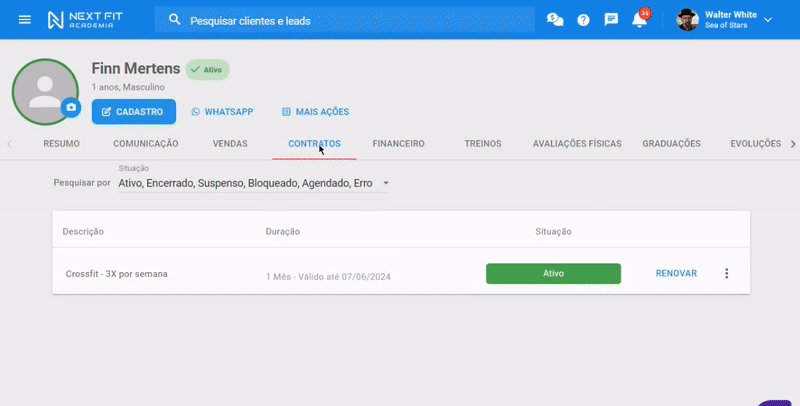The image size is (800, 406).
Task: Click the camera icon to change photo
Action: point(71,107)
